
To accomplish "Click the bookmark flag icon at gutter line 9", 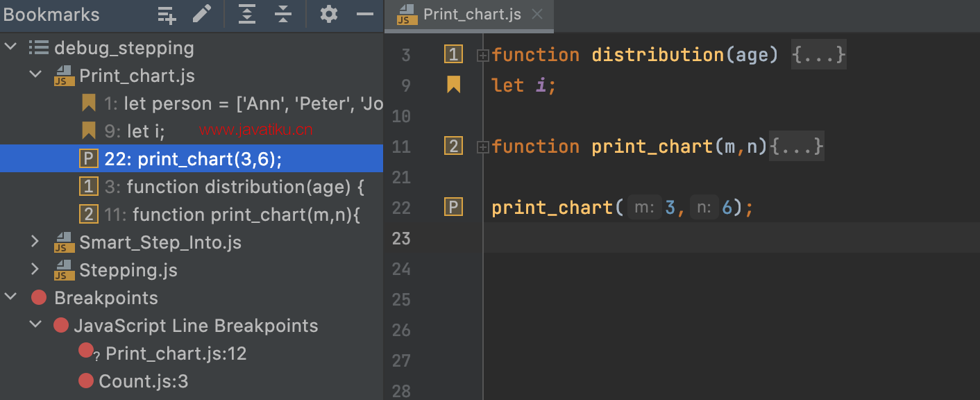I will tap(453, 85).
